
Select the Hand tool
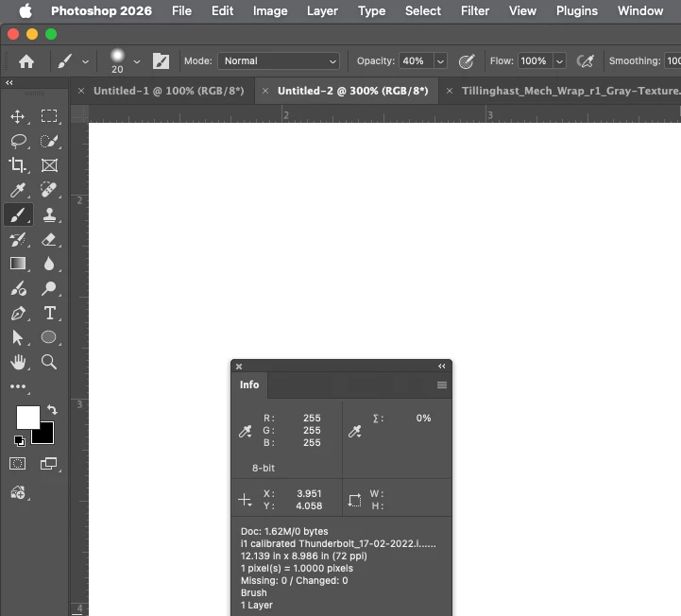pos(18,362)
